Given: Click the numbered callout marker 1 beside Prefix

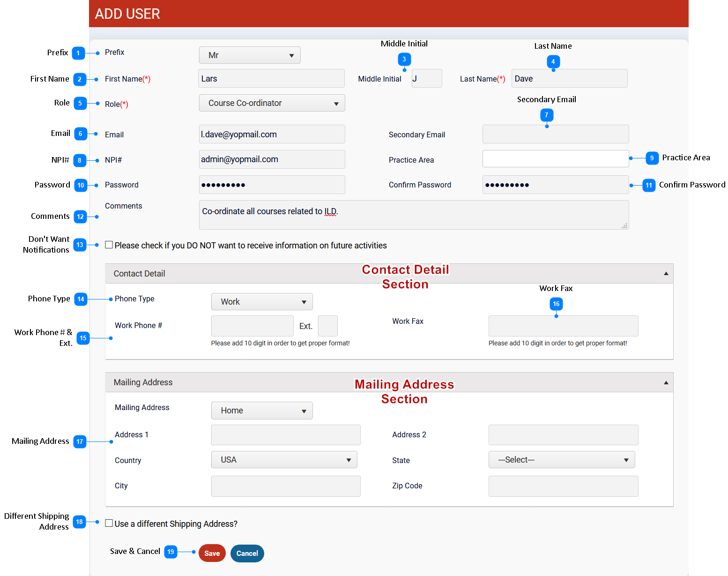Looking at the screenshot, I should 78,53.
